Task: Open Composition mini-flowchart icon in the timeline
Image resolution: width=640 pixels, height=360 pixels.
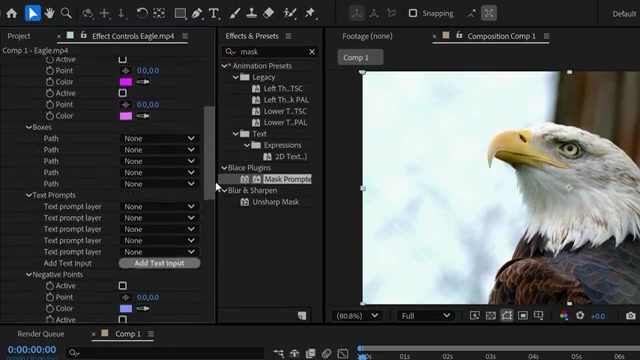Action: 279,353
